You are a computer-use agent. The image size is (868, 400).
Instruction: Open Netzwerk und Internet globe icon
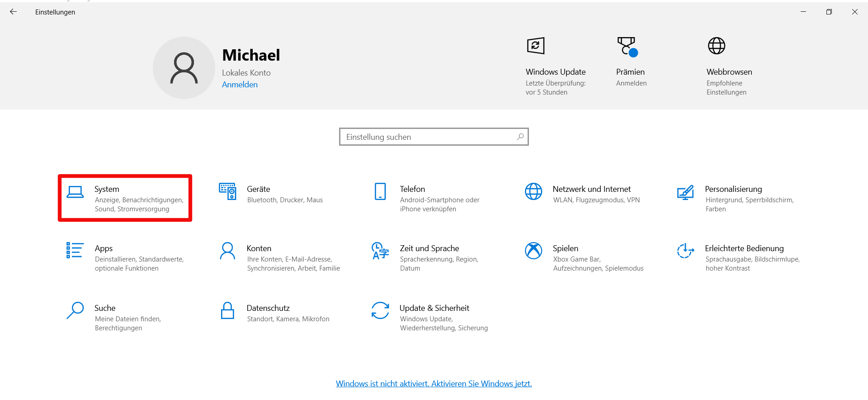click(533, 191)
